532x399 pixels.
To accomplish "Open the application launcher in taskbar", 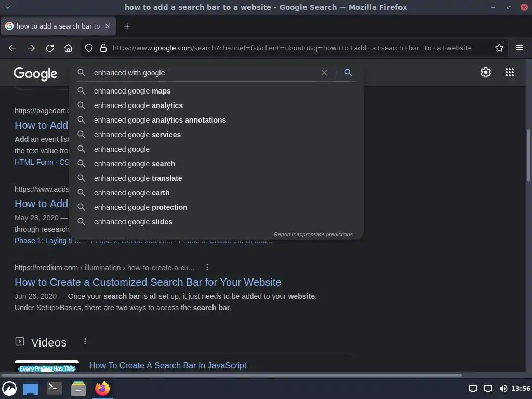I will [9, 389].
